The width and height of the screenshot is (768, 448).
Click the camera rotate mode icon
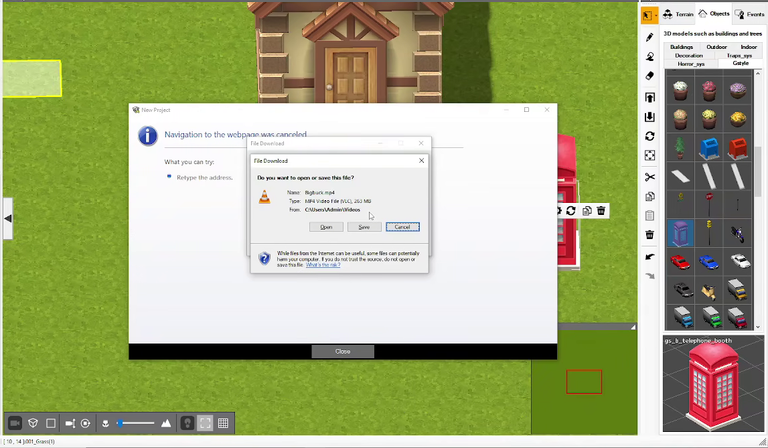pyautogui.click(x=86, y=423)
